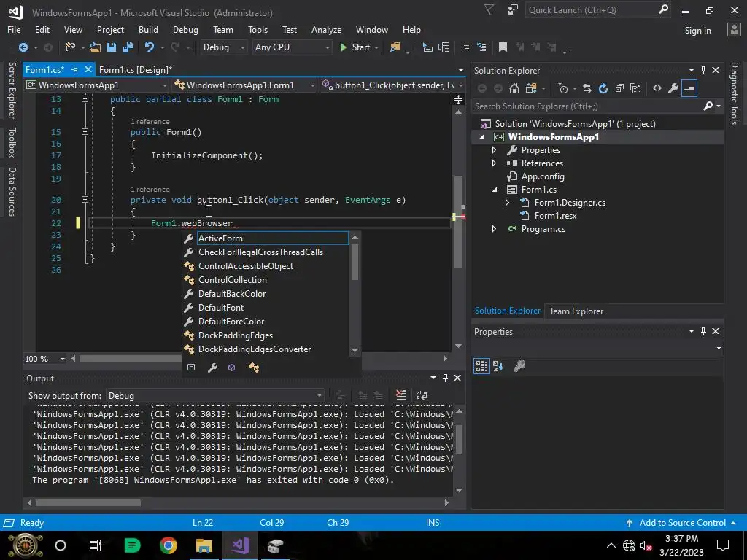
Task: Open the Build menu
Action: point(148,29)
